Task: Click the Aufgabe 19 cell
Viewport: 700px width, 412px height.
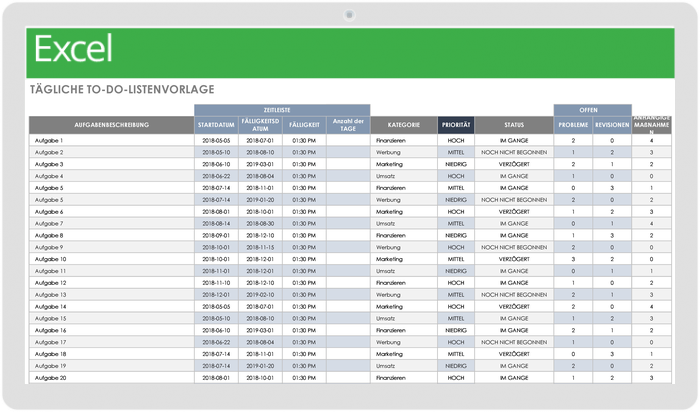Action: point(112,366)
